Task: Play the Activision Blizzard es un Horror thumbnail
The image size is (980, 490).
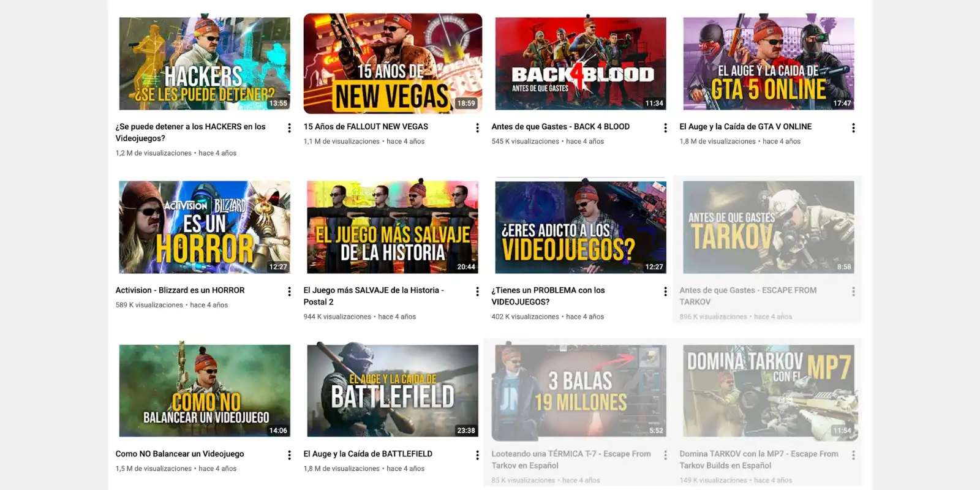Action: click(205, 227)
